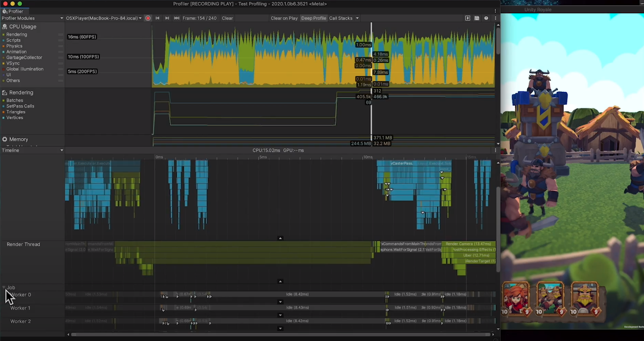Toggle Batches series in the Rendering chart
Viewport: 644px width, 341px height.
click(x=12, y=100)
